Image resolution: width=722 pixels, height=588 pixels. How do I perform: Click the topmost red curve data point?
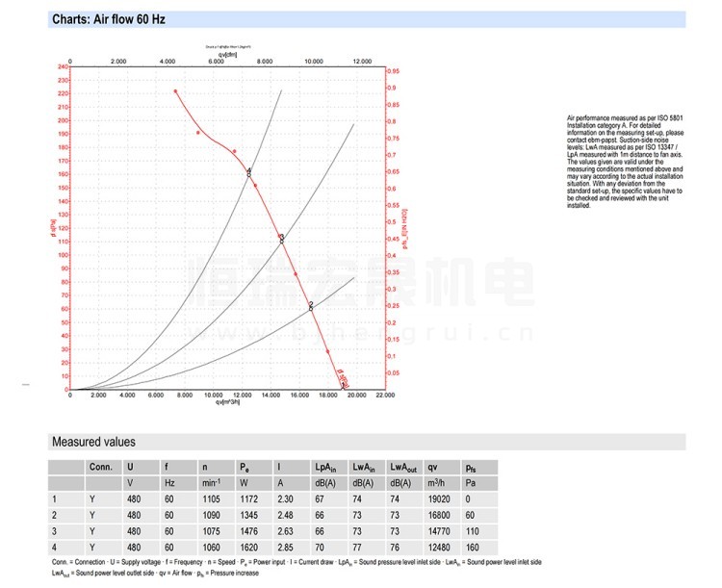175,91
